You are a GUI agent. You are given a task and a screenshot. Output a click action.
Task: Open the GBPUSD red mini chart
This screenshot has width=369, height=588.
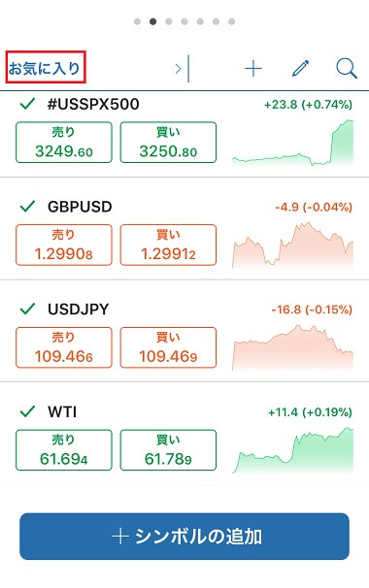[x=293, y=245]
